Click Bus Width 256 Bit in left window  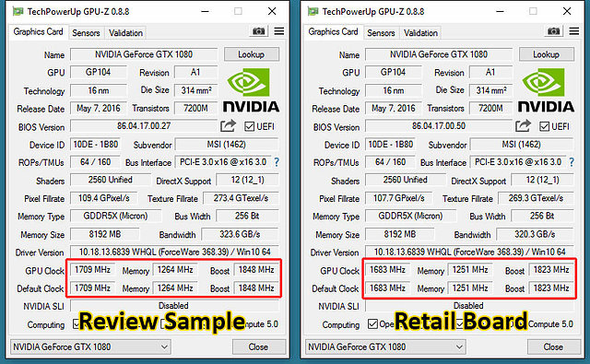[247, 217]
